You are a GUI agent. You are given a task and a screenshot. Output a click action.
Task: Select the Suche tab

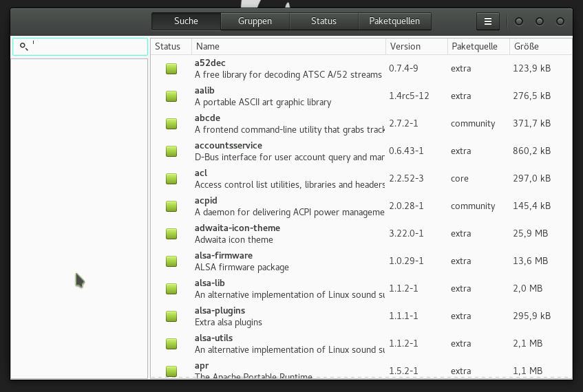(186, 21)
